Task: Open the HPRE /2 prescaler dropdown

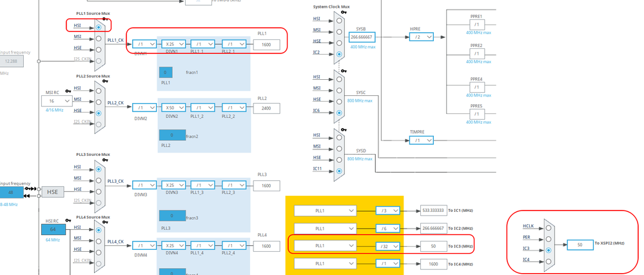Action: [x=422, y=37]
